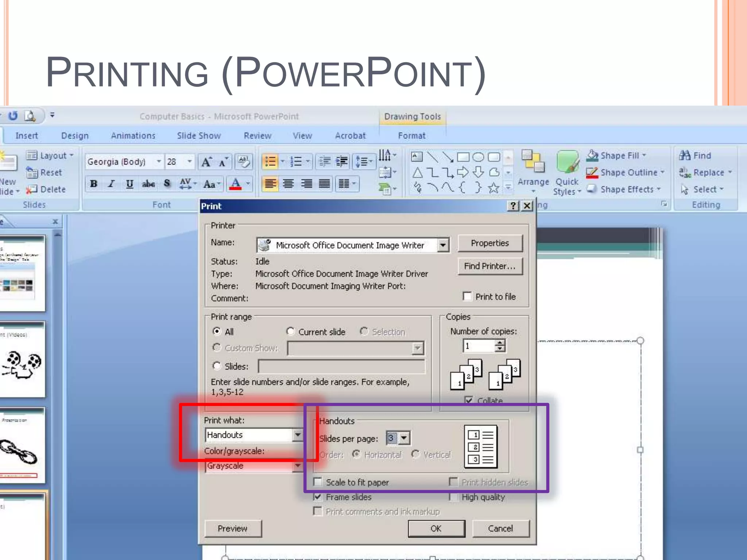Open the Review tab
The height and width of the screenshot is (560, 747).
258,136
